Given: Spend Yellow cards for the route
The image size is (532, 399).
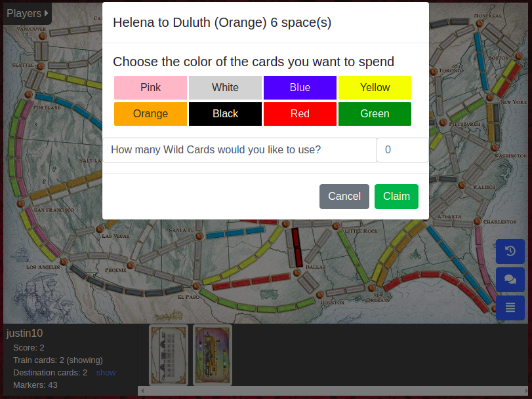Looking at the screenshot, I should (375, 87).
